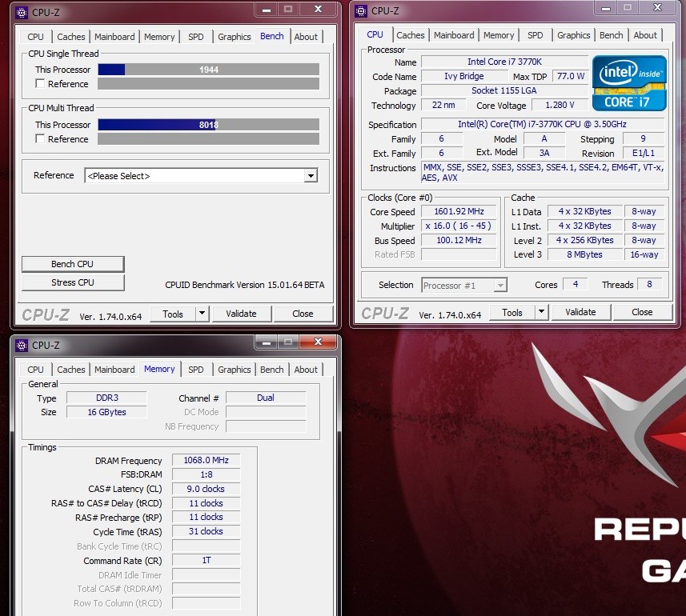Go to the CPU tab in the Bench window

(35, 37)
